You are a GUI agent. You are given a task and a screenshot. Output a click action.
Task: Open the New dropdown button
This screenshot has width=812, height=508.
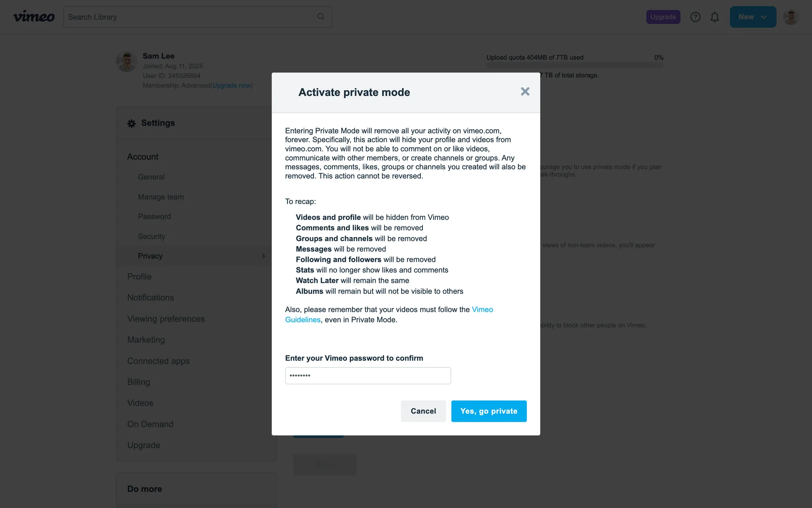(753, 17)
